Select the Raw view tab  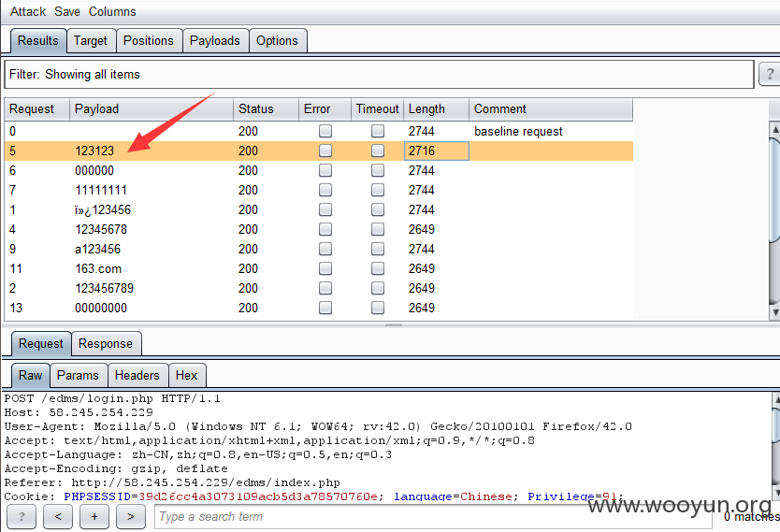30,375
